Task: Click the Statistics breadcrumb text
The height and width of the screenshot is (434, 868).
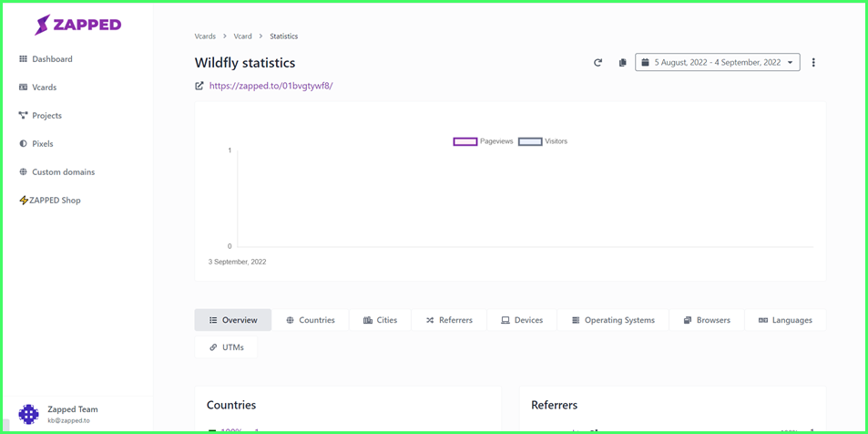Action: (284, 36)
